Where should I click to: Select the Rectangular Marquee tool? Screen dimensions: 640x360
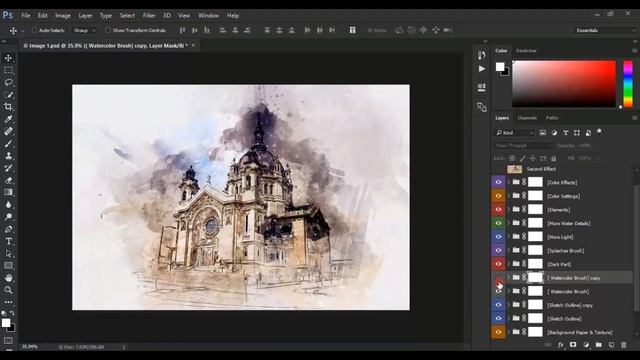(x=8, y=70)
